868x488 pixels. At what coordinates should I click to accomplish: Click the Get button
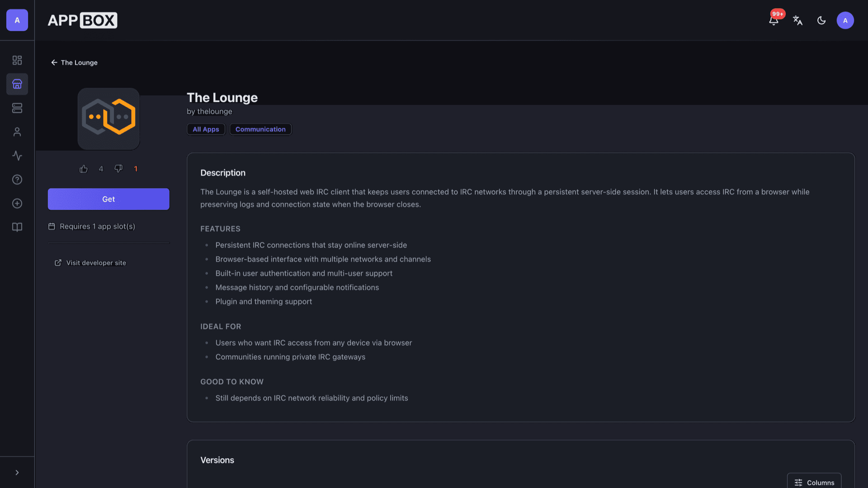point(108,199)
